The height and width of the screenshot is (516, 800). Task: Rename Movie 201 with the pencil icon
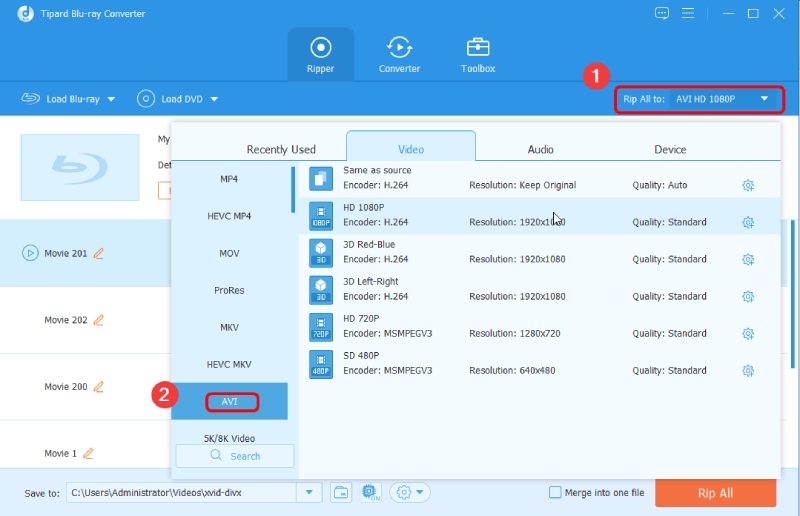click(98, 253)
